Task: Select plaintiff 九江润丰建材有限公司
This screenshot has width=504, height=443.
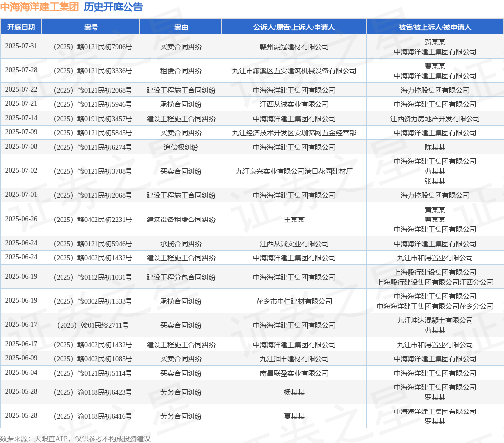Action: (294, 359)
